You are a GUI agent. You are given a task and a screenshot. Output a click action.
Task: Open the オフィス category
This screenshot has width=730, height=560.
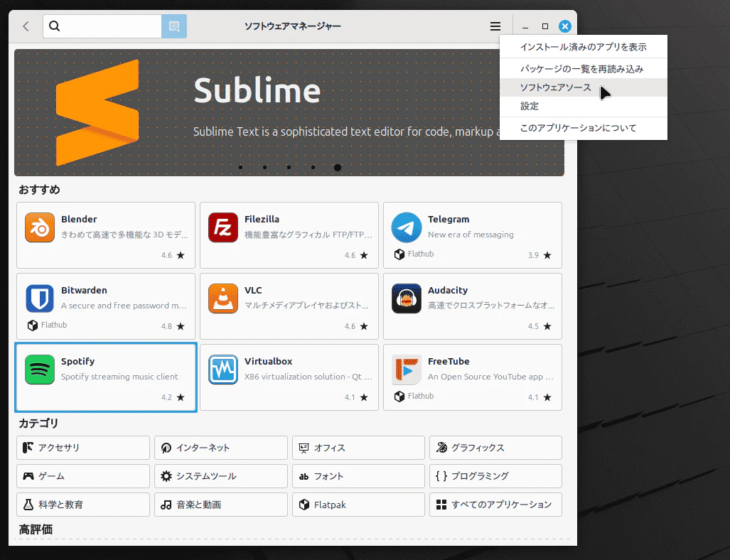(358, 448)
